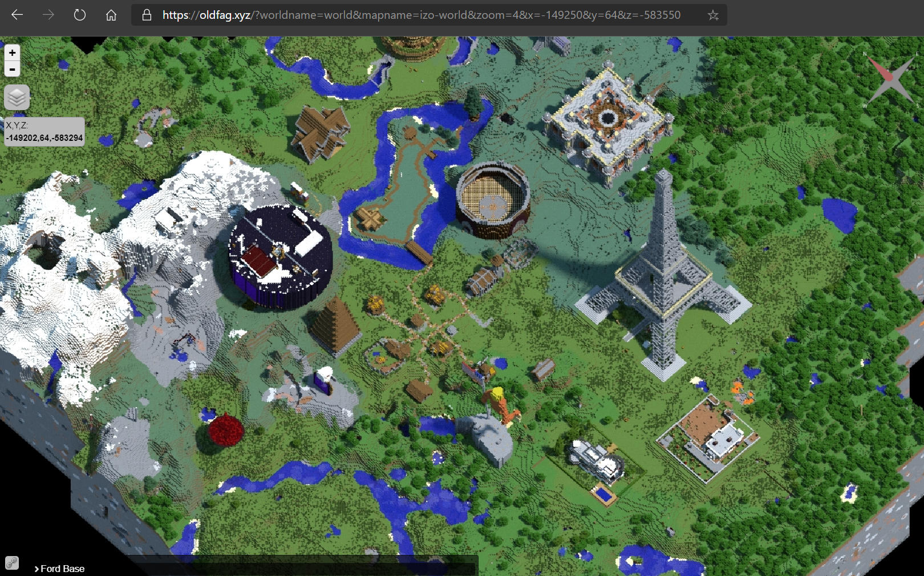Expand the Ford Base entry chevron
Screen dimensions: 924x576
(37, 569)
